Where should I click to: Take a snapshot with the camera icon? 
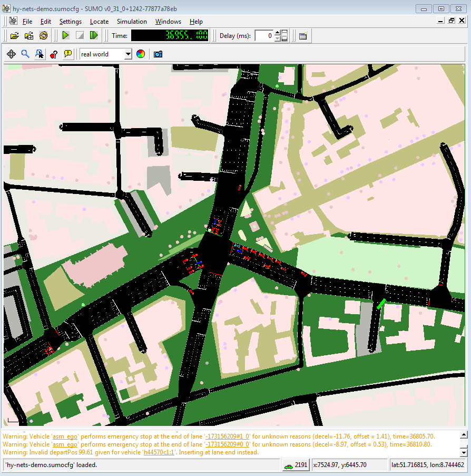pyautogui.click(x=158, y=54)
